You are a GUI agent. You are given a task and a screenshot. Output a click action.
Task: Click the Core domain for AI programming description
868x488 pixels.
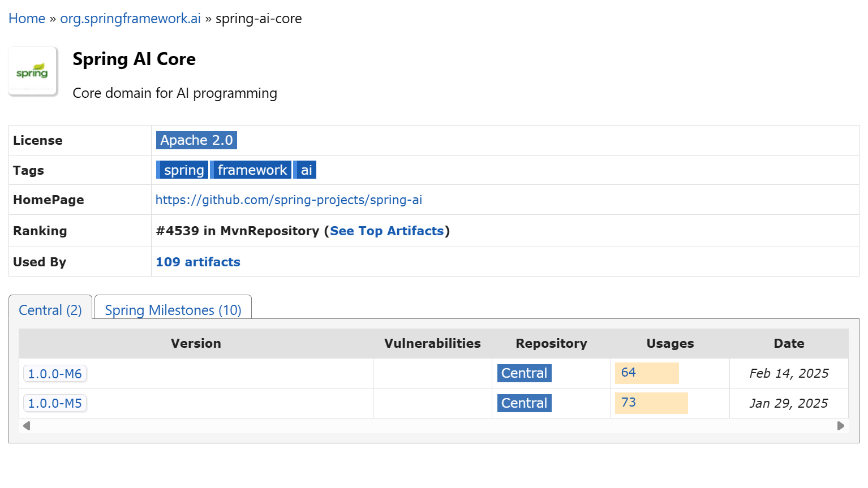point(175,93)
